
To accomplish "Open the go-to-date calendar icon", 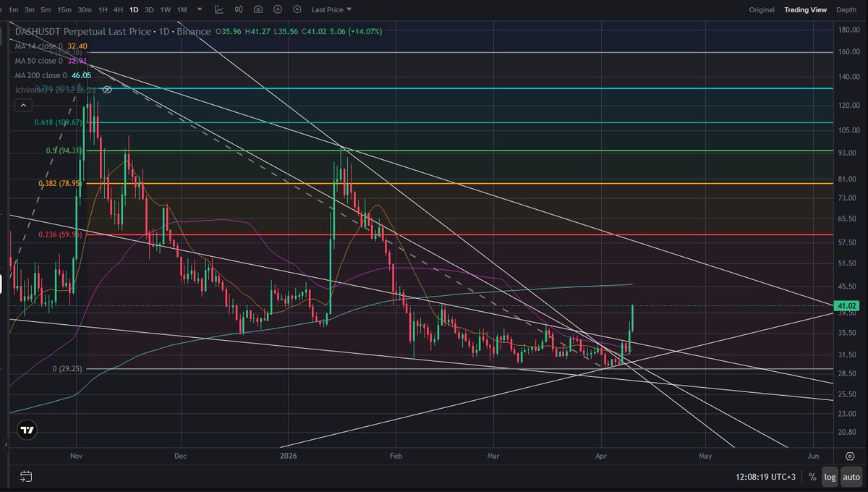I will (x=26, y=477).
